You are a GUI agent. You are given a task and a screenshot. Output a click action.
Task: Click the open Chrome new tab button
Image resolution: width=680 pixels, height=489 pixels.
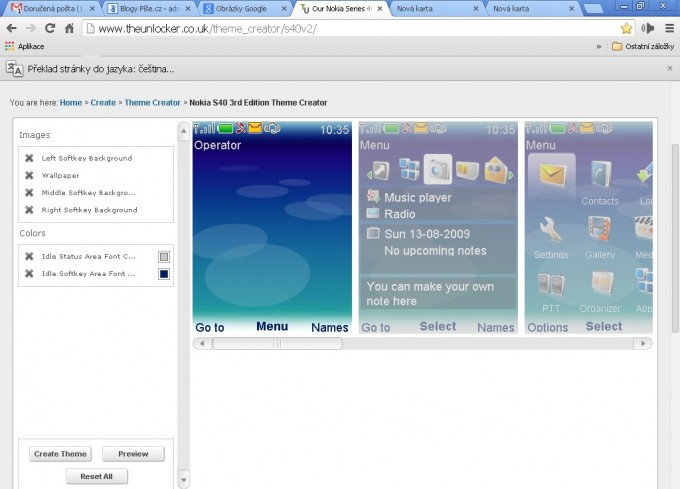tap(594, 8)
